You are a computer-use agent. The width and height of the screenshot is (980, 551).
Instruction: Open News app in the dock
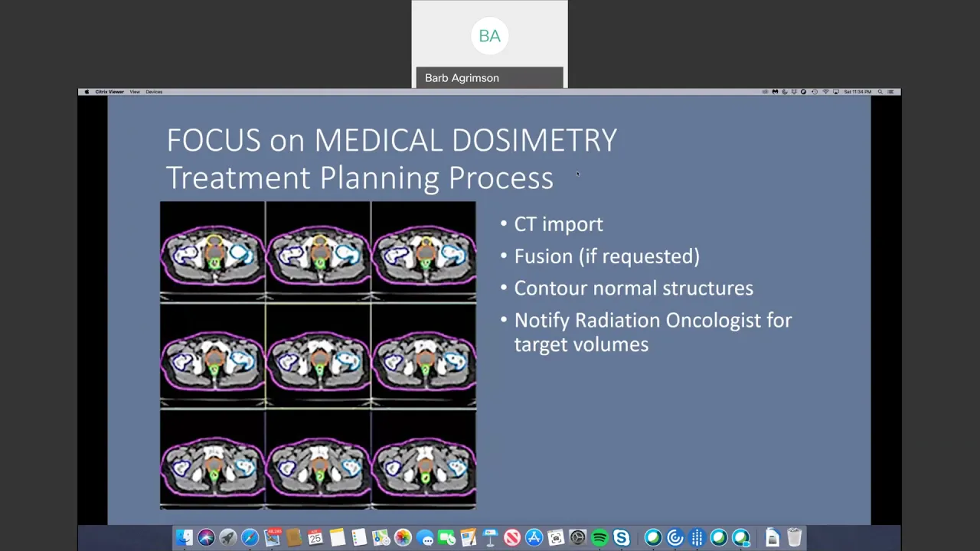(512, 538)
